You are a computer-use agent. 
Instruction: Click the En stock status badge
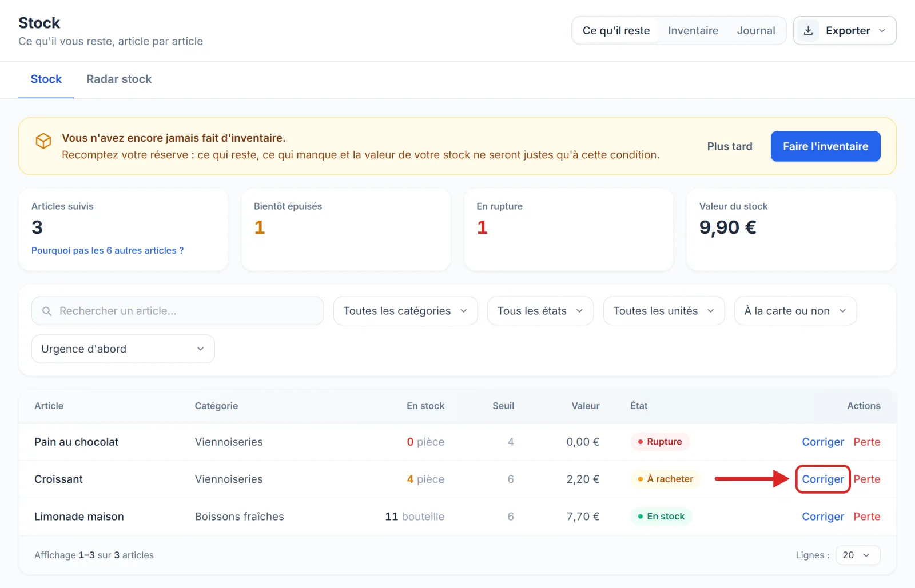coord(661,517)
